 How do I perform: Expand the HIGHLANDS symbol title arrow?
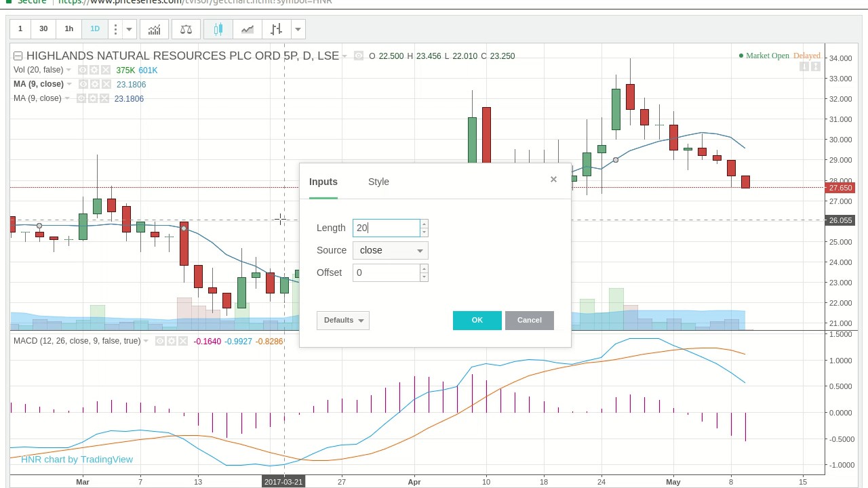[344, 56]
